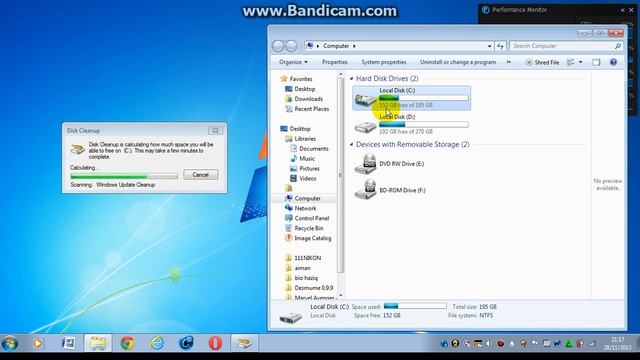
Task: Toggle the preview pane
Action: point(596,62)
